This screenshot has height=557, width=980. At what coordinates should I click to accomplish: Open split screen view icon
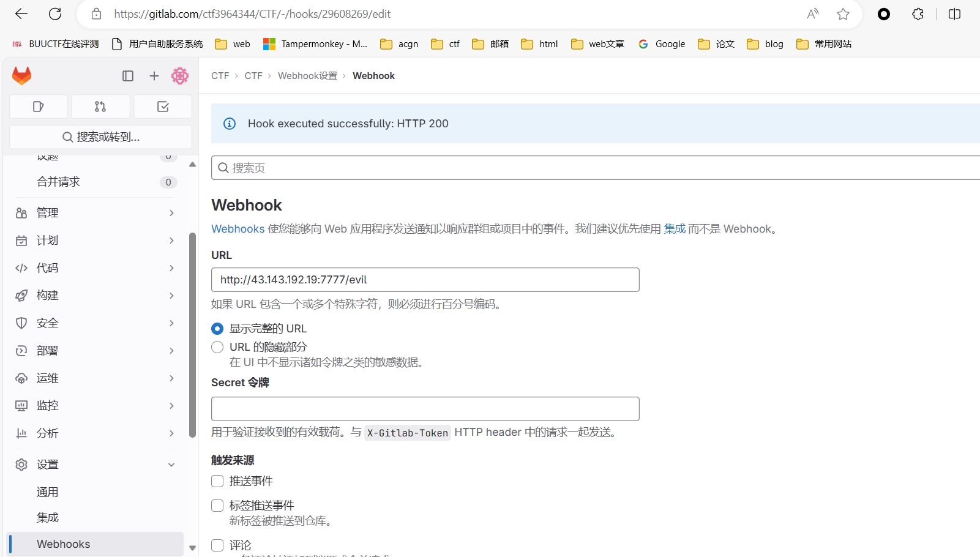pos(954,13)
